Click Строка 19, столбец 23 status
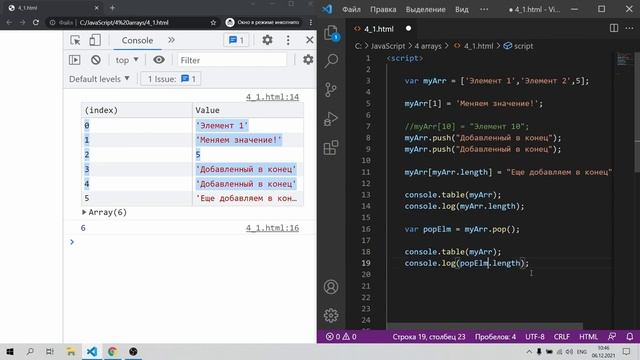640x360 pixels. click(429, 337)
